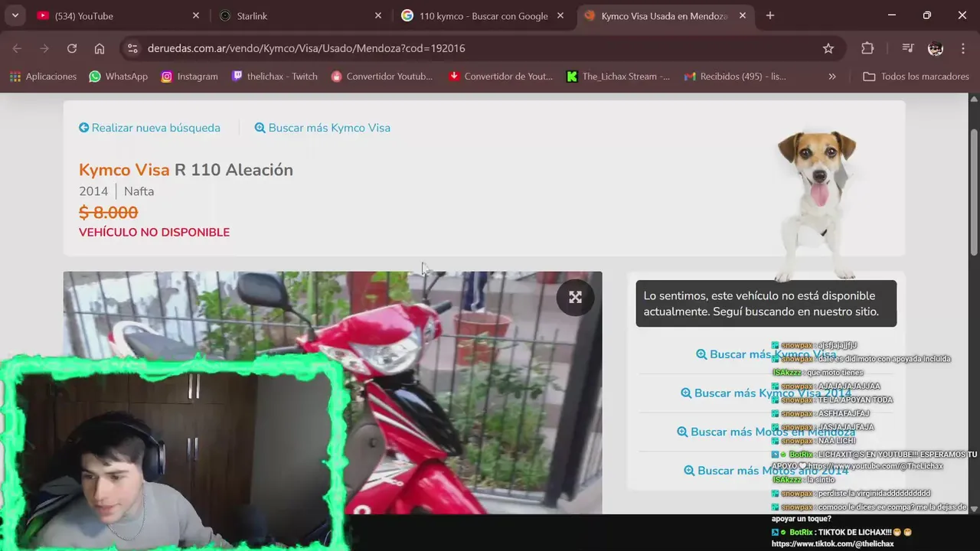Viewport: 980px width, 551px height.
Task: Click top Buscar más Kymco Visa link
Action: tap(322, 128)
